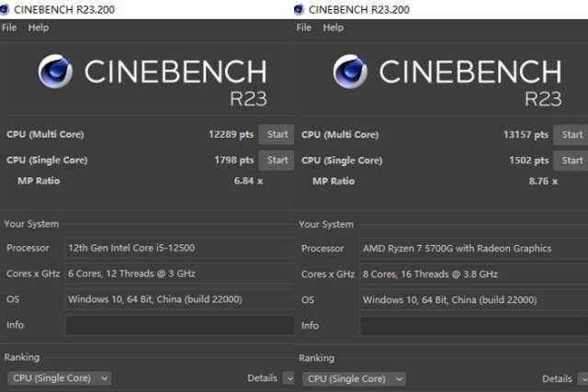The width and height of the screenshot is (588, 392).
Task: Open Help menu in left Cinebench window
Action: 39,28
